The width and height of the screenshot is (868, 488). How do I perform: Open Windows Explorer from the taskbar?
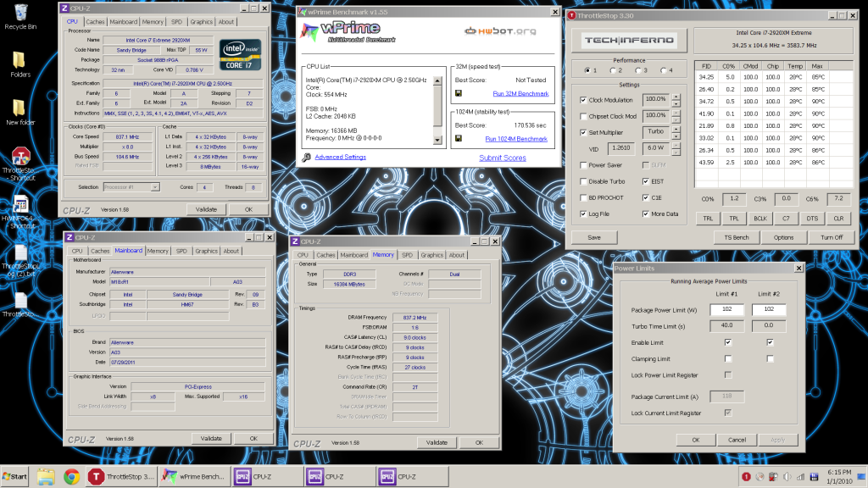point(46,476)
